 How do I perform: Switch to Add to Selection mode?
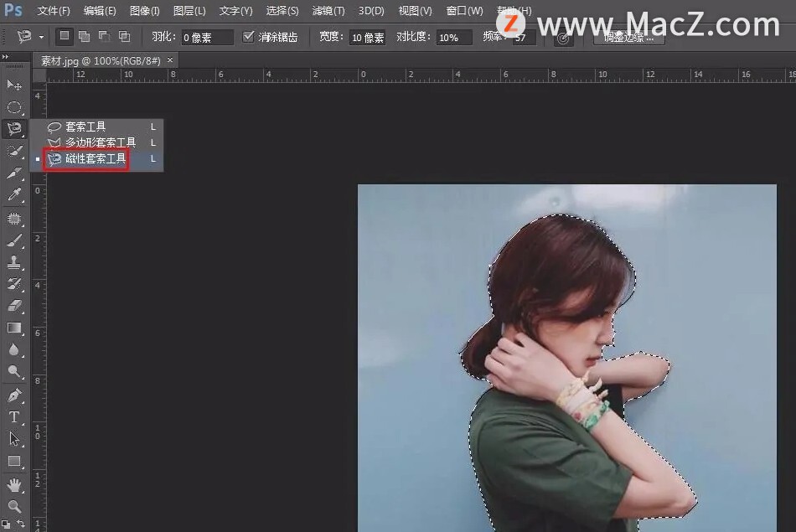pyautogui.click(x=84, y=37)
